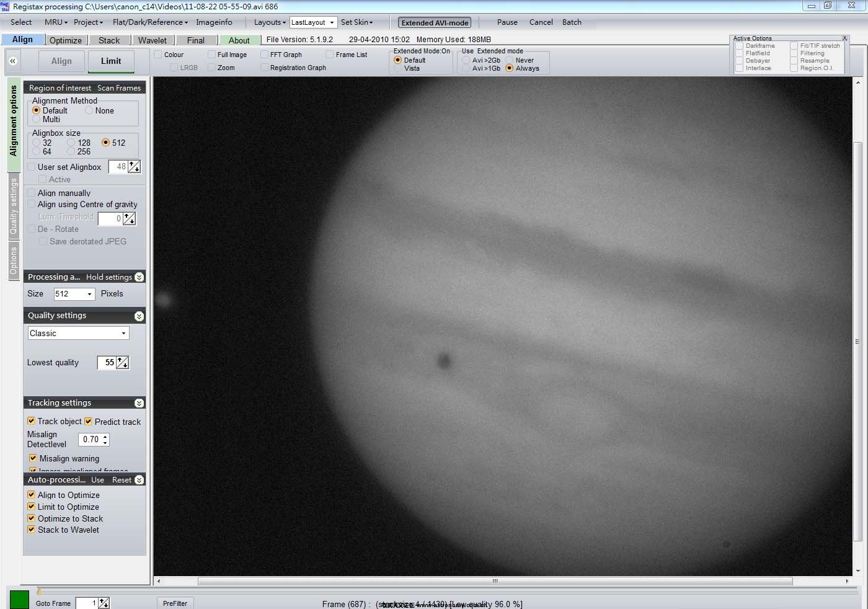Adjust Goto Frame stepper arrows
Viewport: 868px width, 609px height.
click(104, 603)
